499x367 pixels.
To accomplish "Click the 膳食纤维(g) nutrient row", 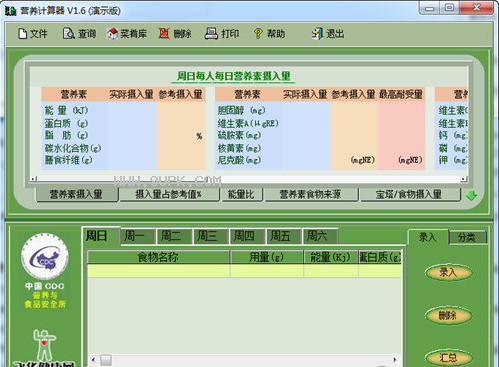I will [69, 160].
